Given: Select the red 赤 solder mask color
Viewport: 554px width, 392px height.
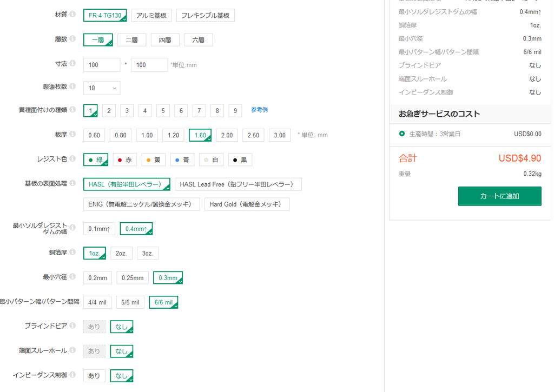Looking at the screenshot, I should 124,159.
